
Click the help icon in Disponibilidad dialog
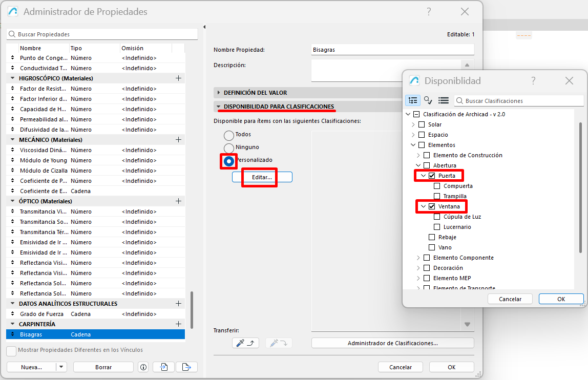(x=533, y=81)
